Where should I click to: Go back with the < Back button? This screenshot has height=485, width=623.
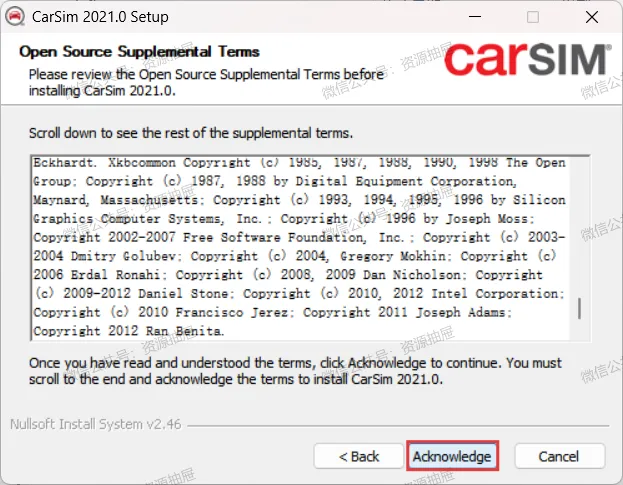click(359, 456)
